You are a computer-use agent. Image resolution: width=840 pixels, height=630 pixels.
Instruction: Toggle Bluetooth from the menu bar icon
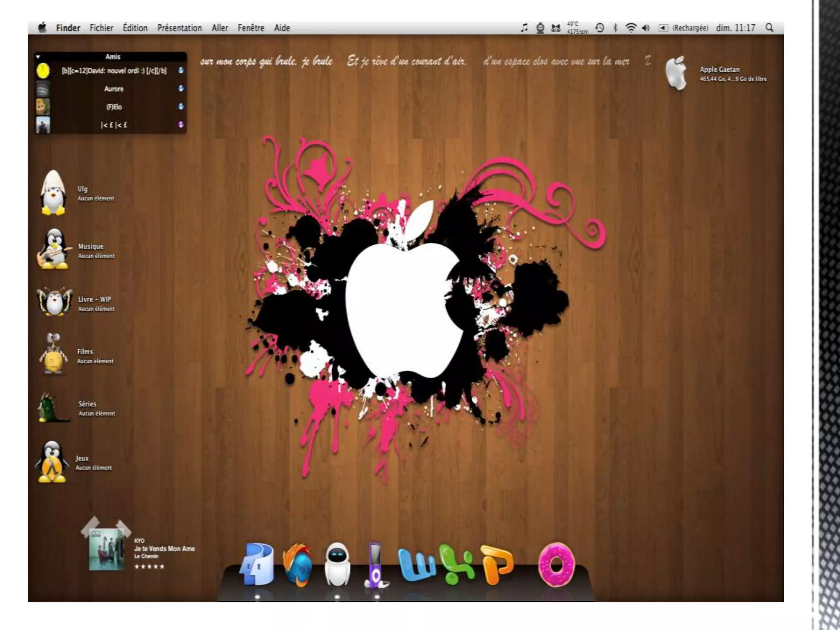pos(615,28)
